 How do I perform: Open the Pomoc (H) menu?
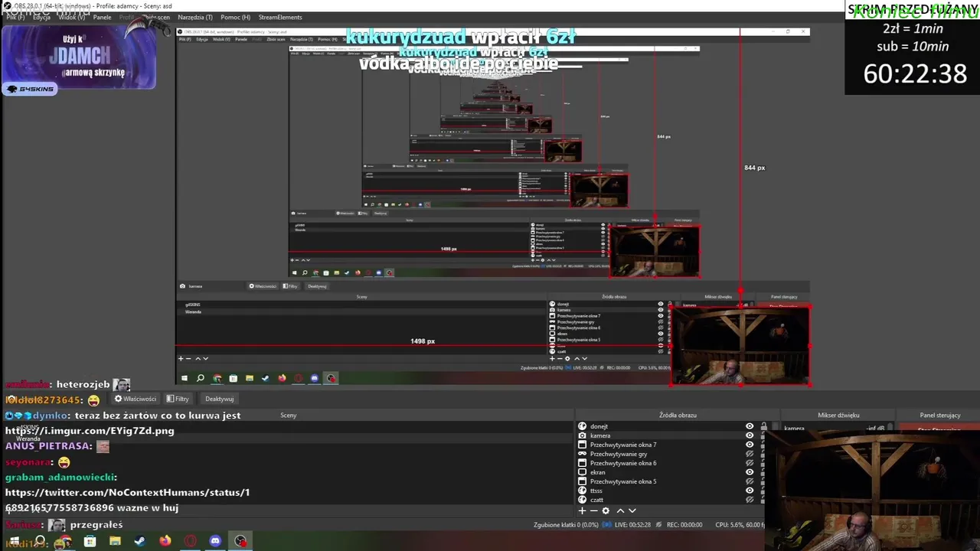pos(235,17)
